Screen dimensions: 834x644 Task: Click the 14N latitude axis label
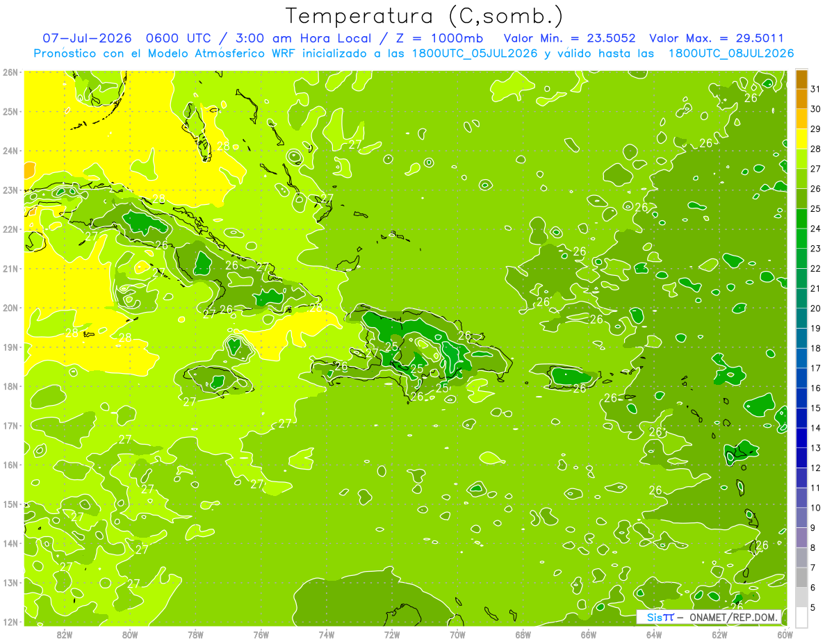pos(10,543)
